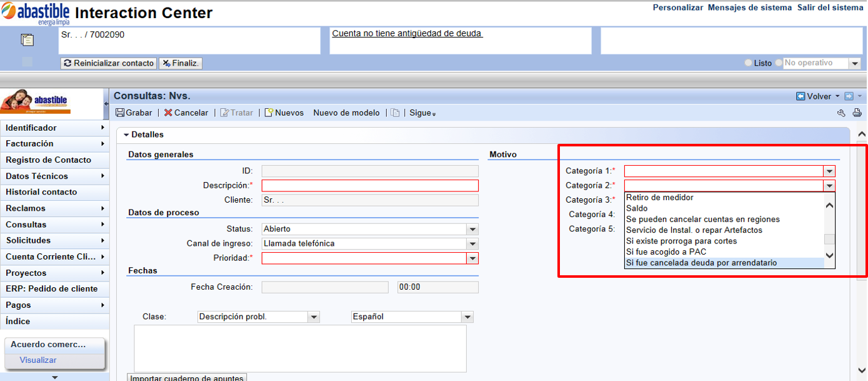Screen dimensions: 868x381
Task: Collapse the Detalles section
Action: [x=126, y=135]
